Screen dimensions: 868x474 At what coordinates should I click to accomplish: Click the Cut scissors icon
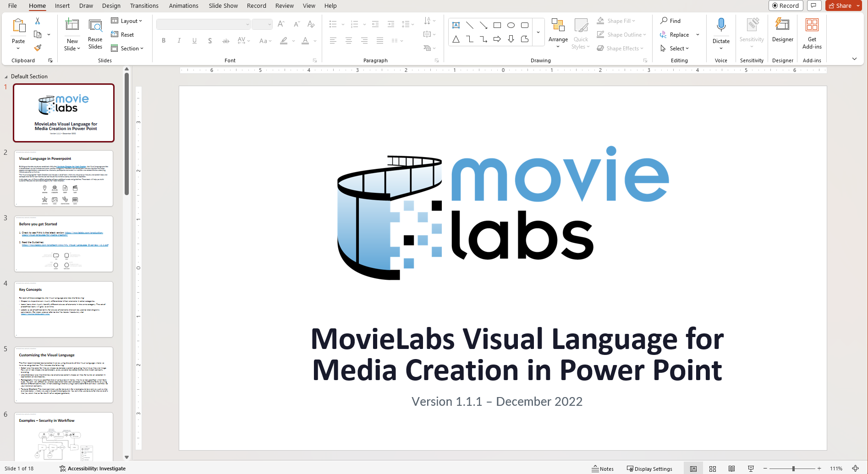point(38,21)
